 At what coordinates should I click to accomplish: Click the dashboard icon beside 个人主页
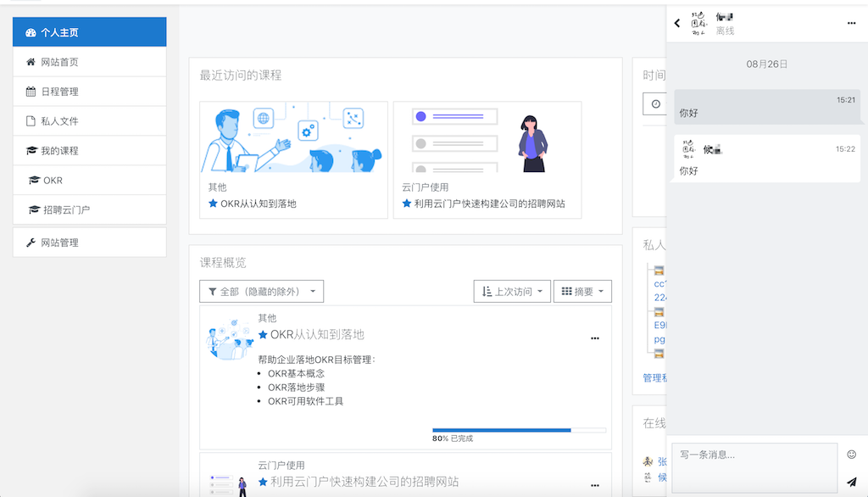(31, 33)
